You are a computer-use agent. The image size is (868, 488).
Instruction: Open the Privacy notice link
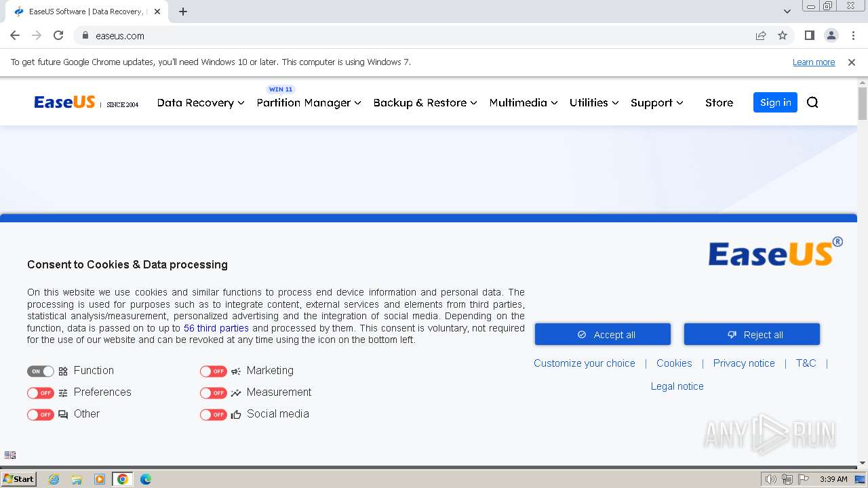point(744,363)
